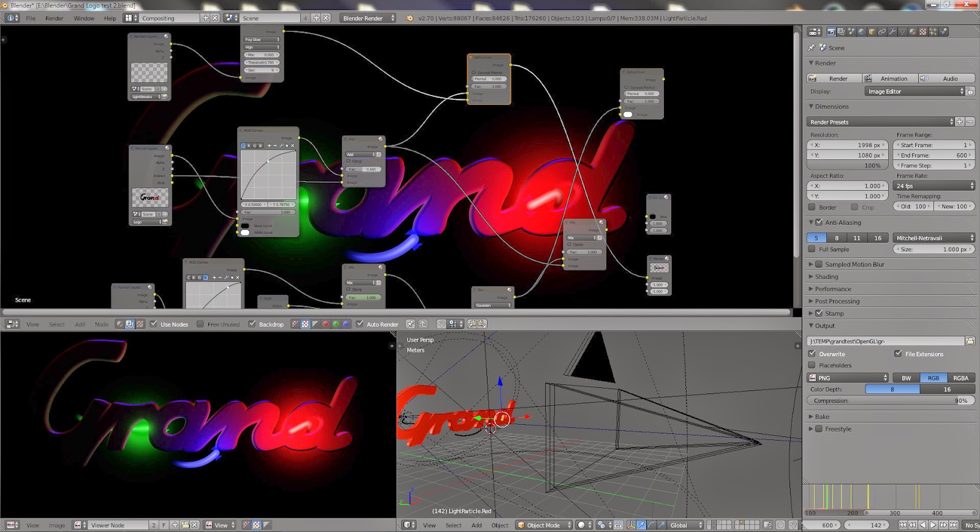This screenshot has width=980, height=532.
Task: Select color depth 16
Action: click(x=947, y=389)
